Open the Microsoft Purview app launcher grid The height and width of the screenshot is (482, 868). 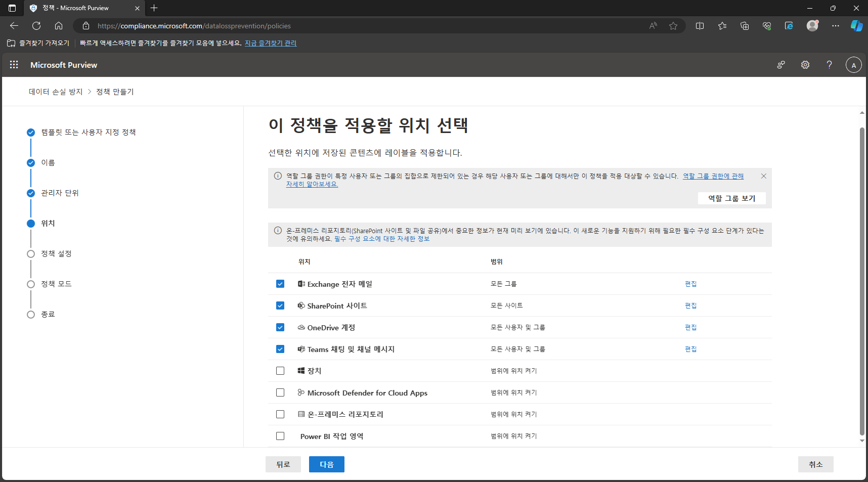pos(14,65)
